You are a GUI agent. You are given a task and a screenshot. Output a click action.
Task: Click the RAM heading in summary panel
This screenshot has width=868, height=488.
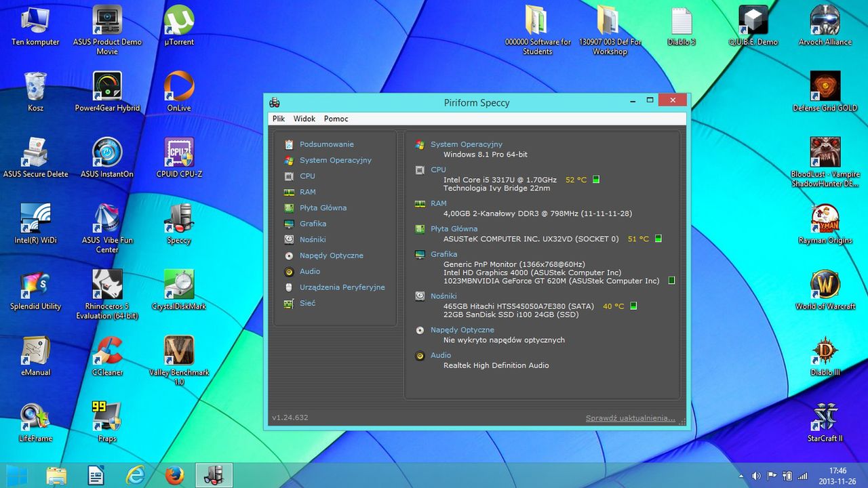click(x=439, y=203)
